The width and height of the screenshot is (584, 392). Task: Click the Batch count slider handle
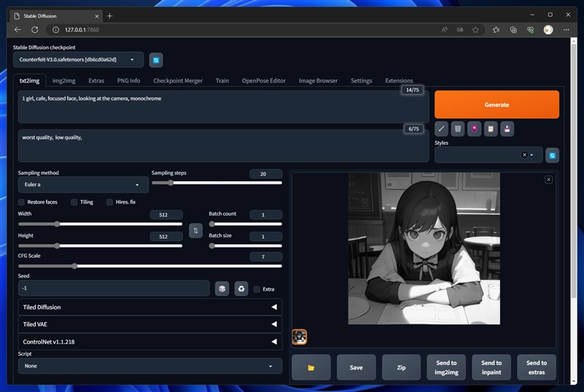tap(212, 224)
